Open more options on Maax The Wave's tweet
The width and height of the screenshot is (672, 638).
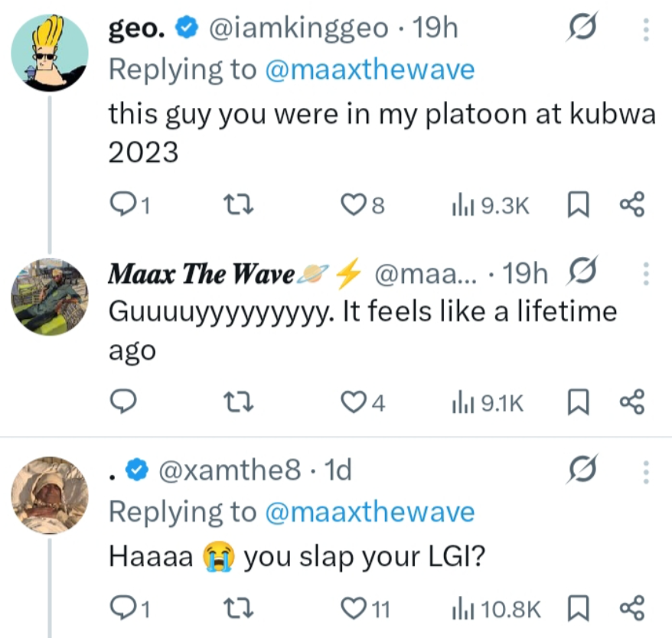(644, 273)
